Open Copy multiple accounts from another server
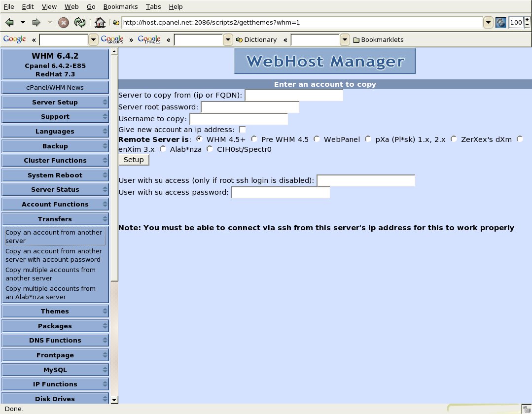532x414 pixels. tap(50, 274)
